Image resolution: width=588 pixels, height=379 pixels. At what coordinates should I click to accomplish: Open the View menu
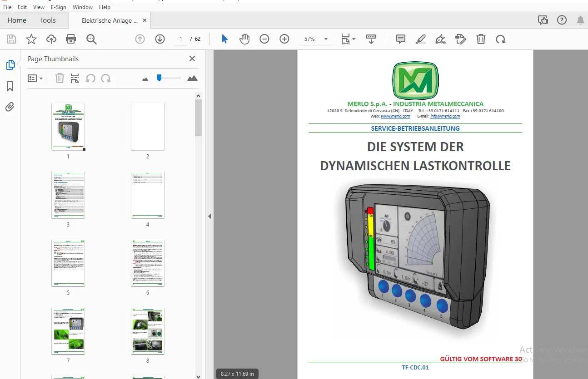point(39,7)
